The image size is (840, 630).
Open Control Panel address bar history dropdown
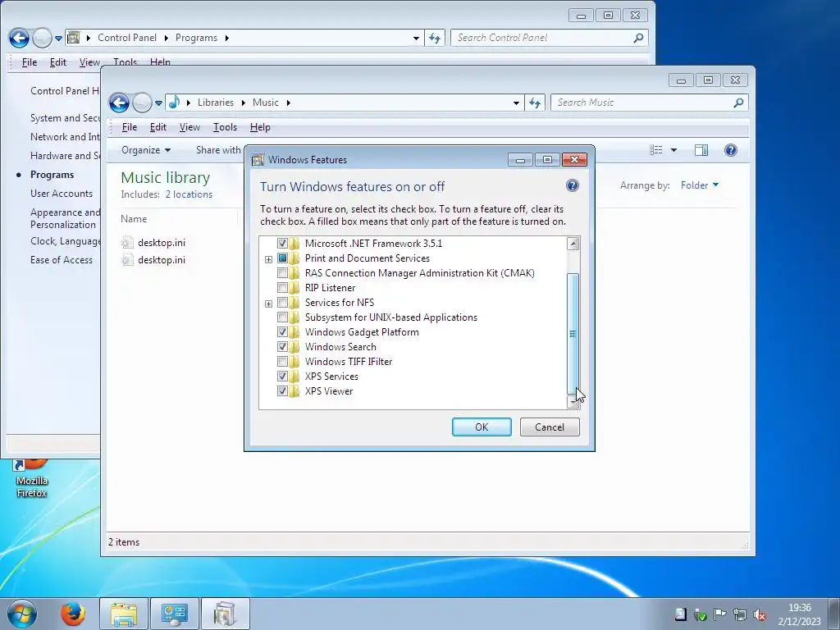[x=416, y=38]
